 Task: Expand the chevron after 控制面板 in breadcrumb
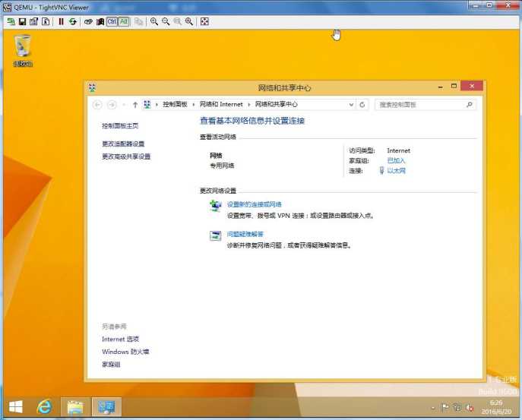pyautogui.click(x=194, y=105)
